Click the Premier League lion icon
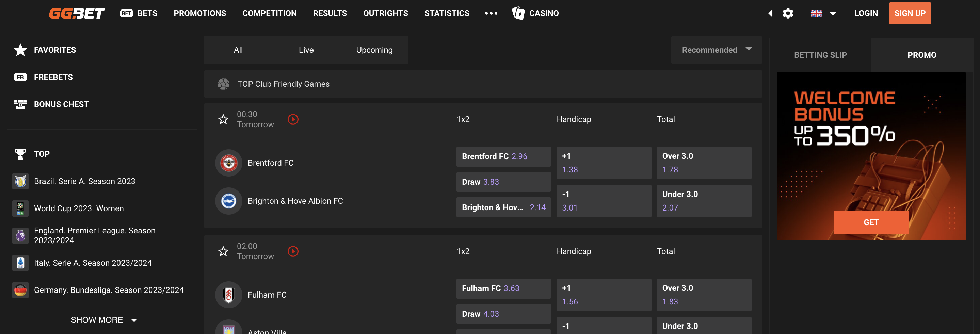 coord(20,236)
